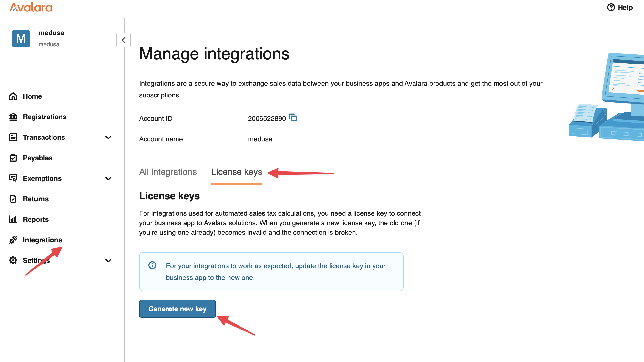Click the Integrations chain-link icon

[13, 240]
